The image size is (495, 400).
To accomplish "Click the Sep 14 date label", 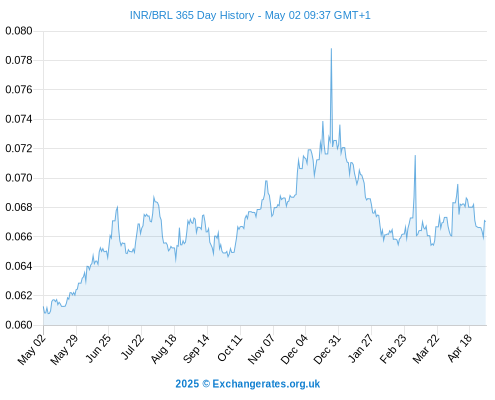I will point(196,348).
